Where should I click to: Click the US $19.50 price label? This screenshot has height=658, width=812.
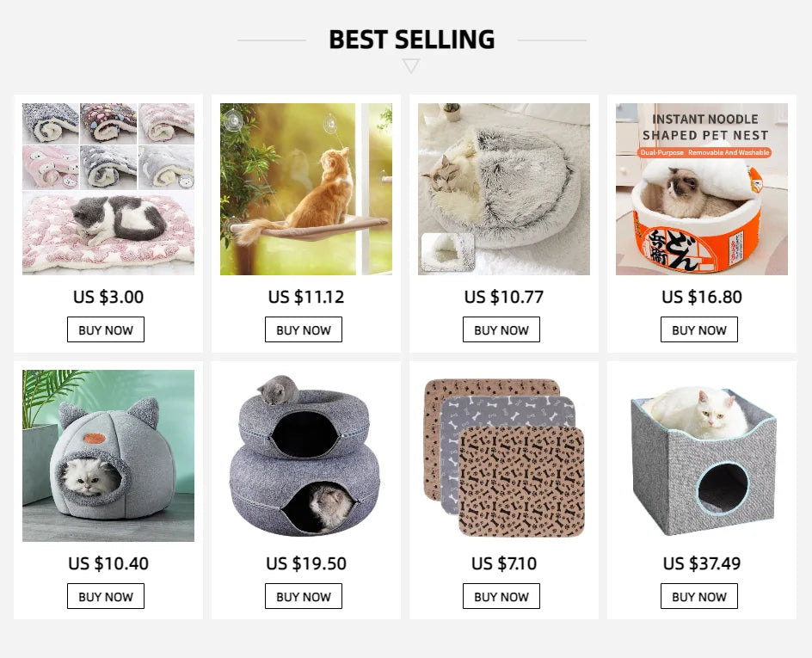[306, 564]
